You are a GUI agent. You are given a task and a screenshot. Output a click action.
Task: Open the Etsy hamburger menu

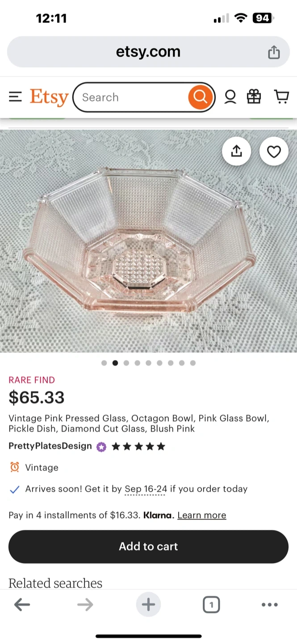click(x=15, y=97)
